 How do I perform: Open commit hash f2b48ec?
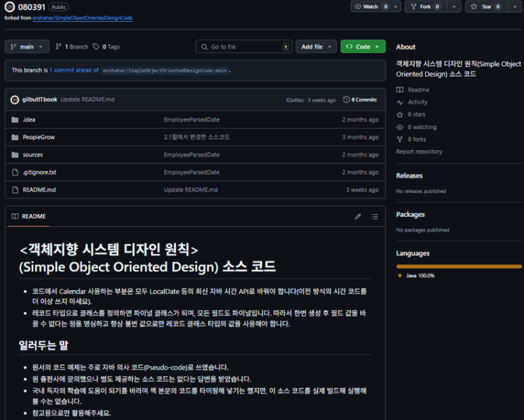click(295, 100)
